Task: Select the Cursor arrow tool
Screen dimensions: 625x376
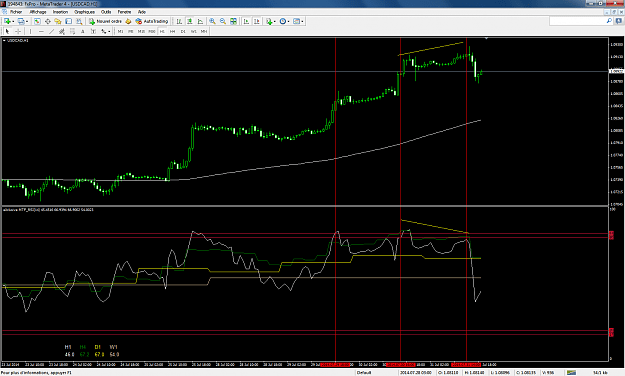Action: 7,31
